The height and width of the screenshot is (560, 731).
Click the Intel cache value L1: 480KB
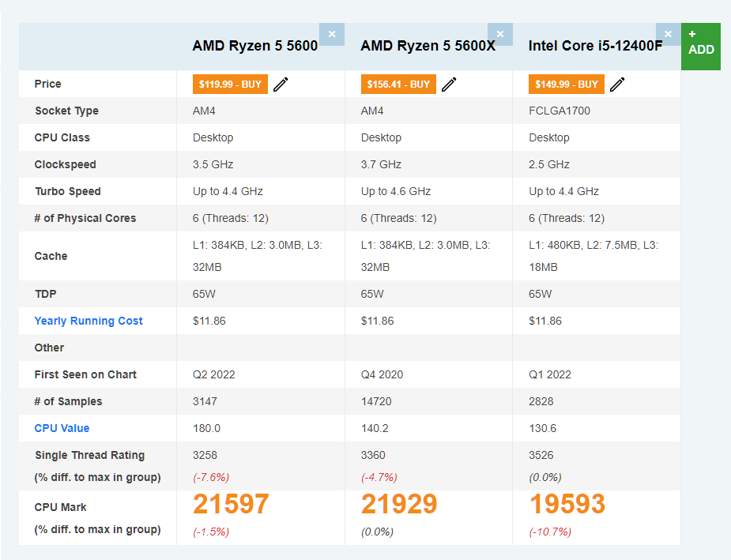tap(593, 256)
